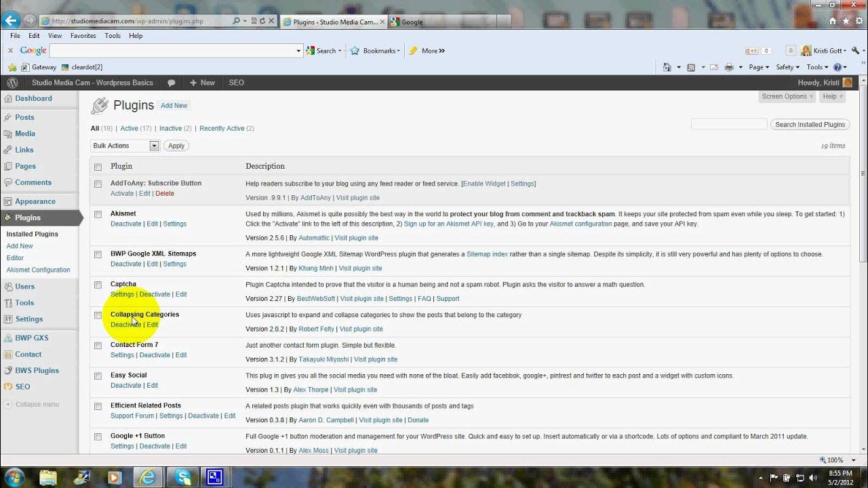
Task: Check the Akismet plugin checkbox
Action: [x=98, y=214]
